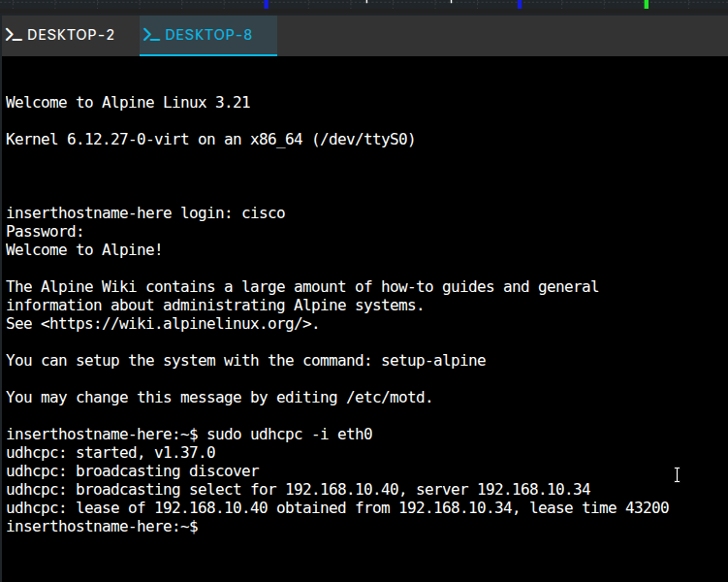Click the 'Password:' prompt line
This screenshot has height=582, width=728.
(x=45, y=232)
